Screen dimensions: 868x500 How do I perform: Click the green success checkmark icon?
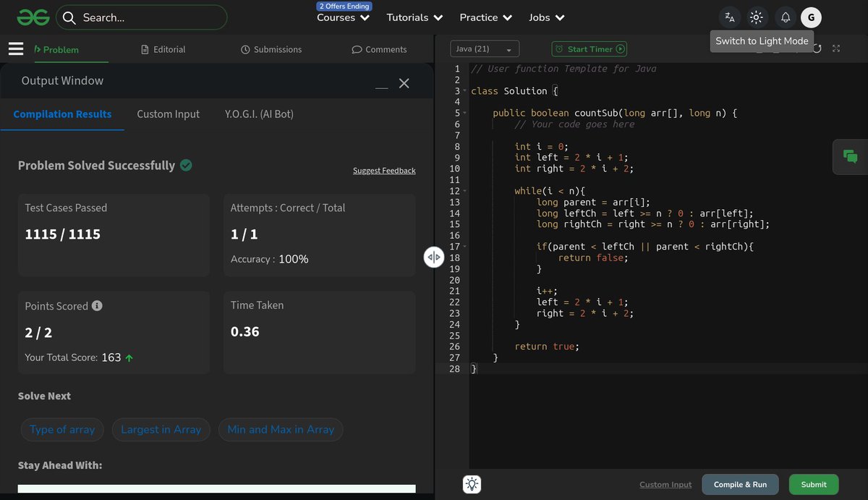pyautogui.click(x=186, y=165)
